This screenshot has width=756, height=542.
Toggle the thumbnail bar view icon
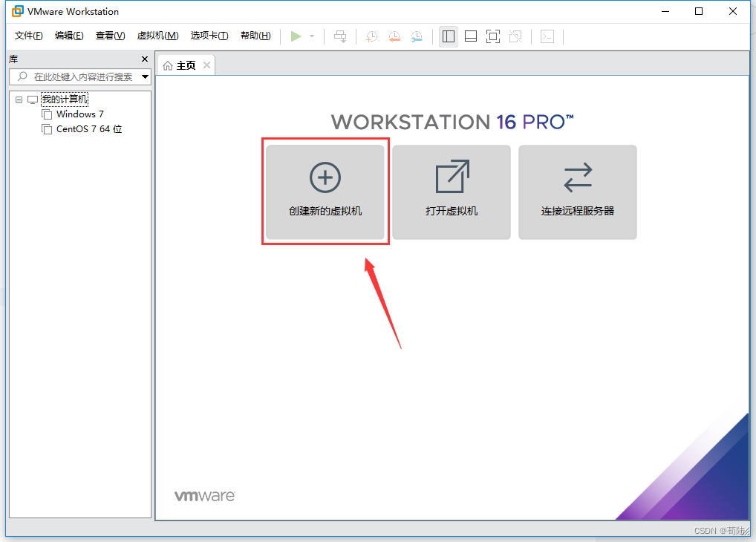click(x=471, y=36)
